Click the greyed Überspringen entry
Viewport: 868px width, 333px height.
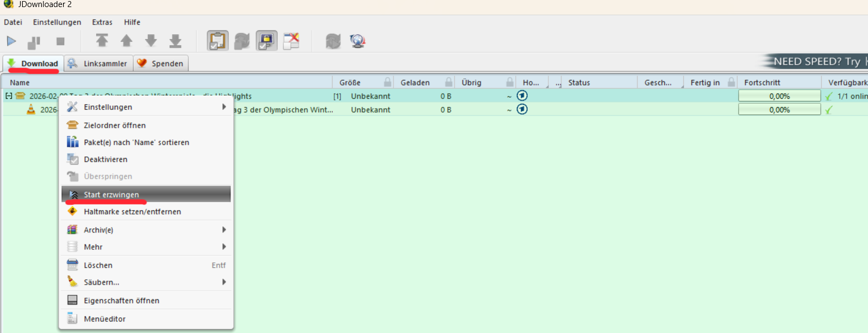(146, 177)
